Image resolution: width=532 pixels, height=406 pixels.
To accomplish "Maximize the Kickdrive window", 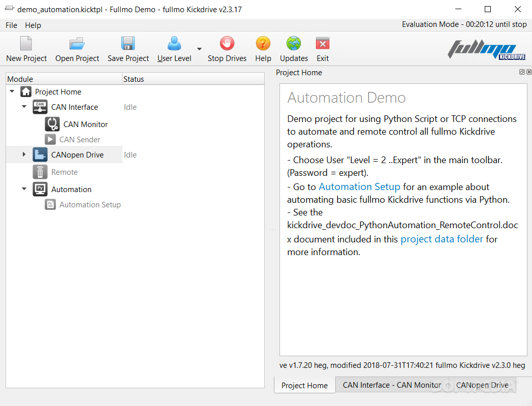I will pyautogui.click(x=488, y=9).
